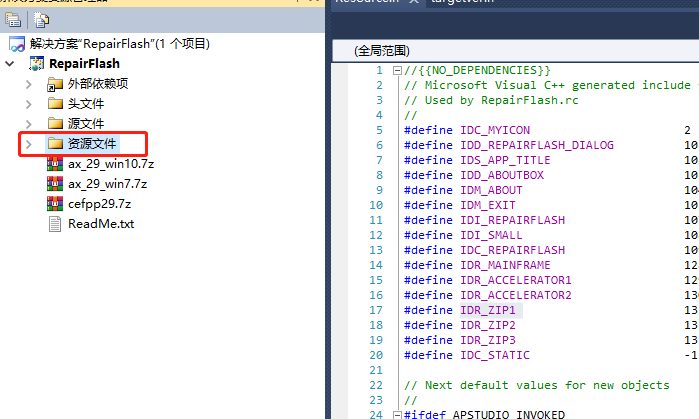Select the 资源文件 tree item
The height and width of the screenshot is (419, 699).
[92, 143]
